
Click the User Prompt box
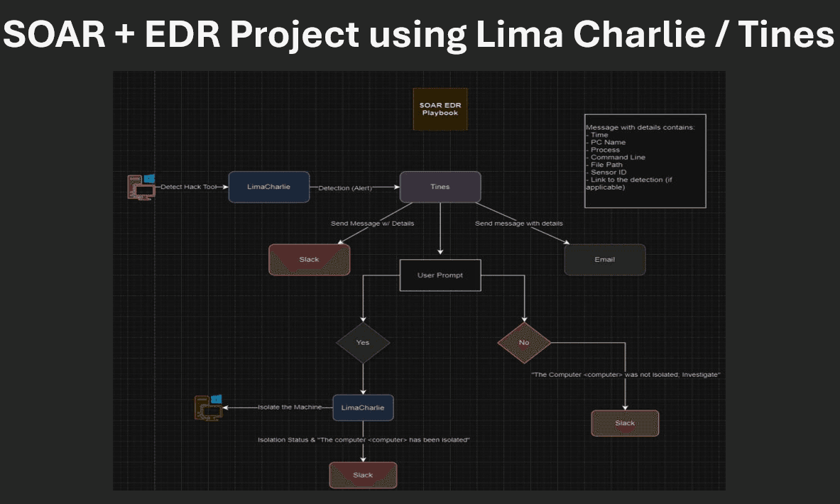point(440,275)
